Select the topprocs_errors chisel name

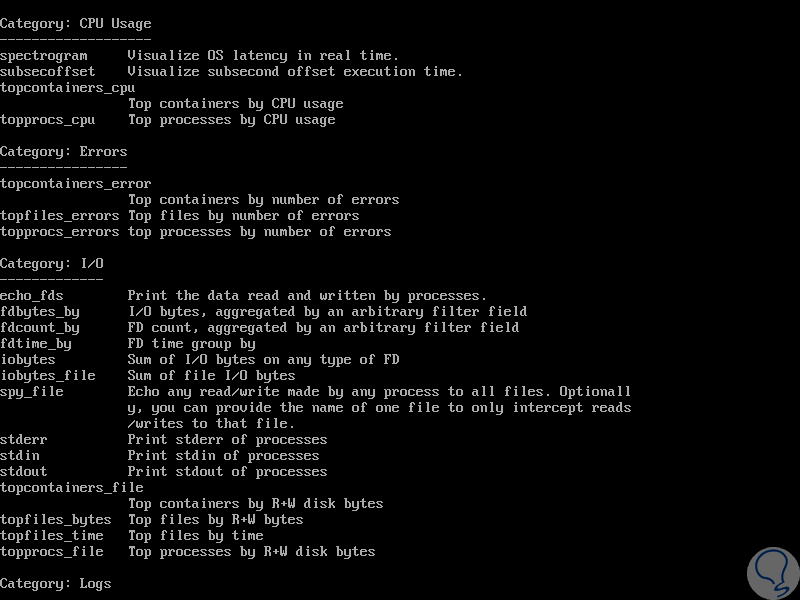[60, 232]
